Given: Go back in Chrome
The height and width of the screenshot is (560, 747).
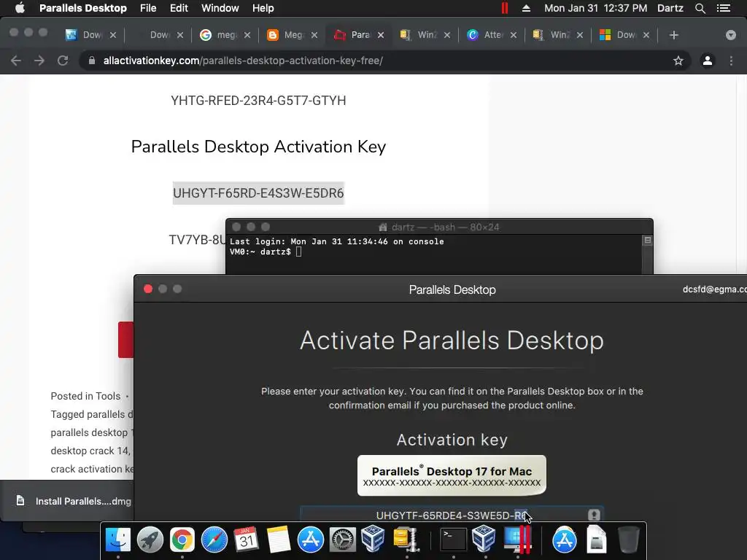Looking at the screenshot, I should pyautogui.click(x=16, y=61).
